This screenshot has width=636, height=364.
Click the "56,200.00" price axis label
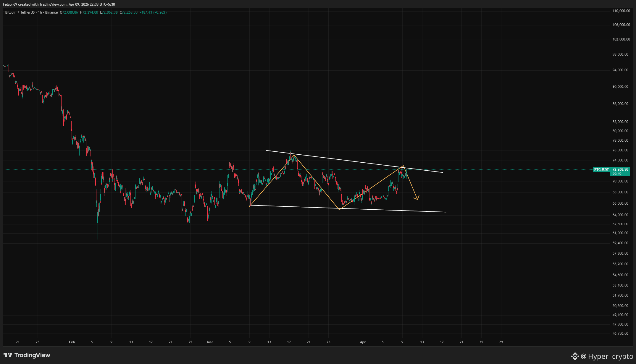[620, 264]
